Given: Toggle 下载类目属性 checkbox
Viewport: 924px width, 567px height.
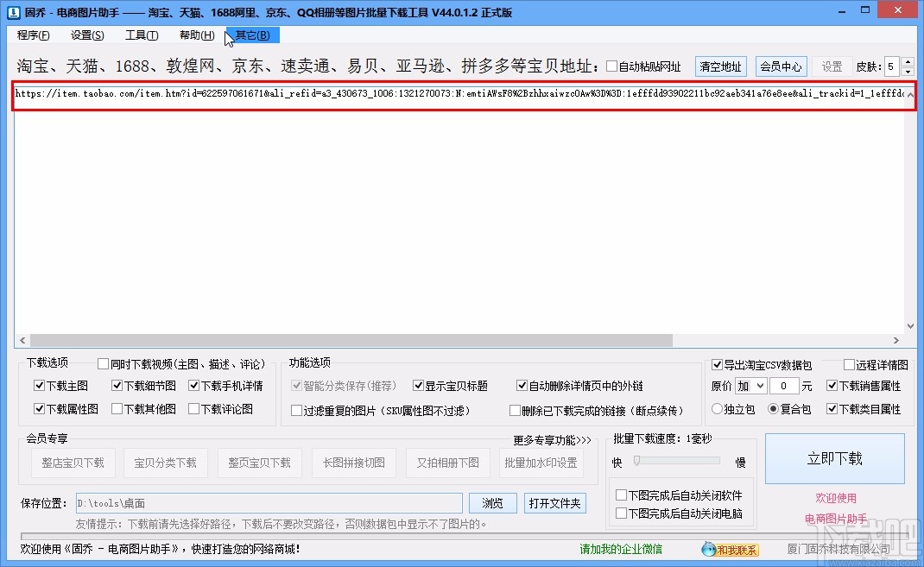Looking at the screenshot, I should point(832,408).
